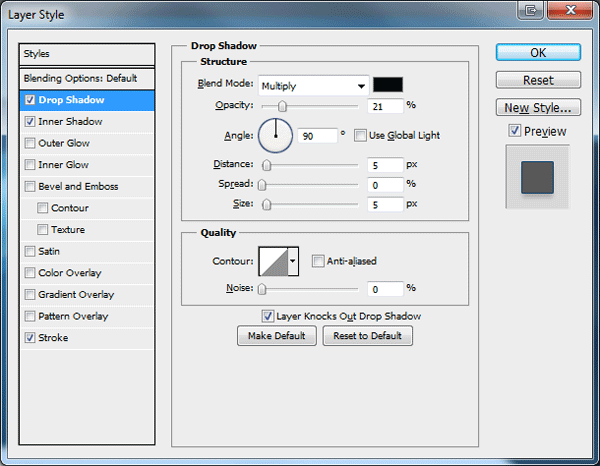Turn on Gradient Overlay checkbox
The height and width of the screenshot is (466, 600).
(x=30, y=295)
